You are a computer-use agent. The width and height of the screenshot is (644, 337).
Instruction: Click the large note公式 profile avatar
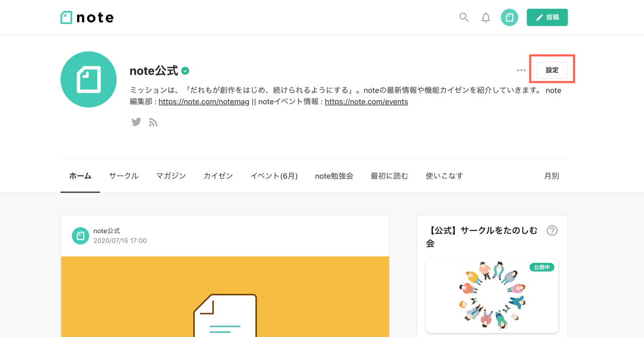(89, 79)
